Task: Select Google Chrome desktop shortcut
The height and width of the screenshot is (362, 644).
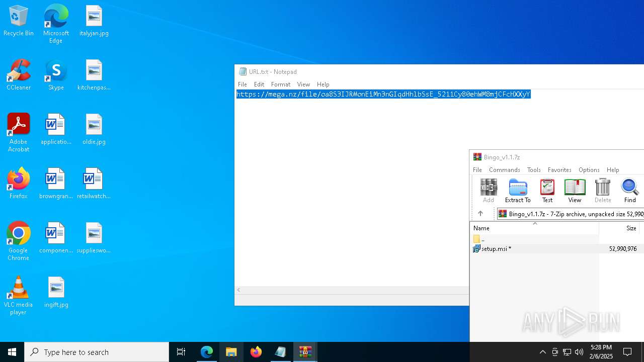Action: point(19,241)
